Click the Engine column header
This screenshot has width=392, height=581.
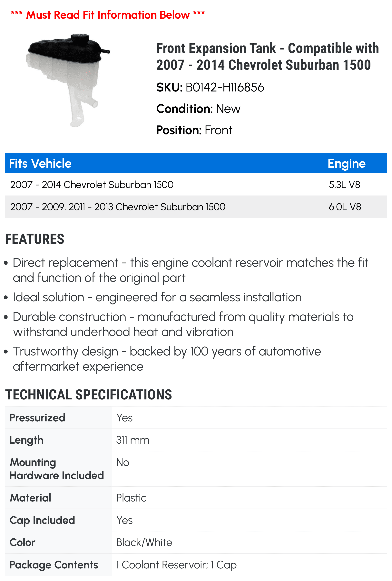coord(347,164)
